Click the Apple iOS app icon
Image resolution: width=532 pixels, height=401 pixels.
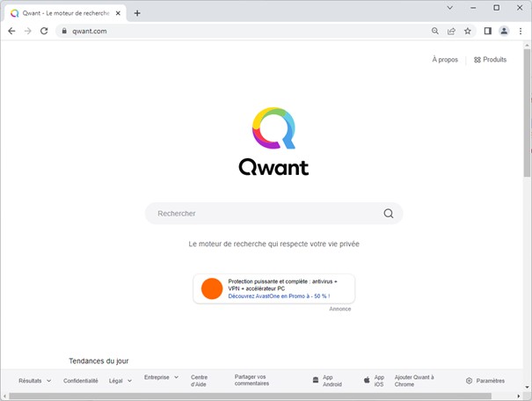[367, 380]
